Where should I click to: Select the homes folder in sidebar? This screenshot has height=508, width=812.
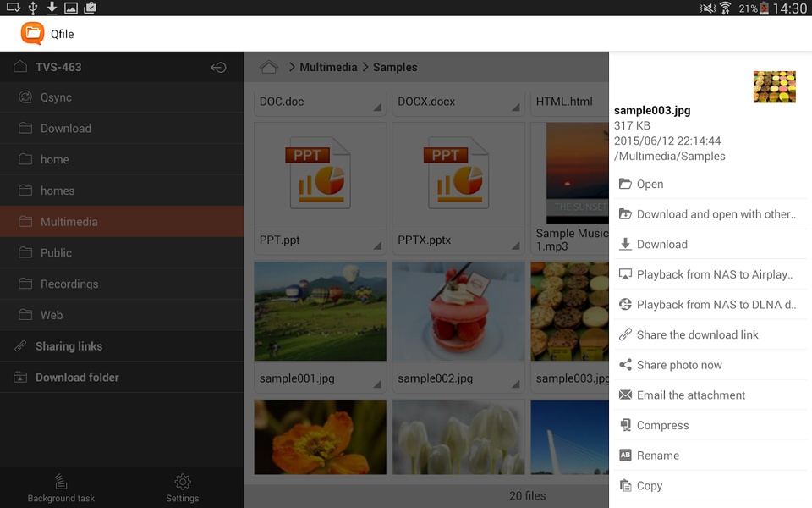tap(122, 190)
